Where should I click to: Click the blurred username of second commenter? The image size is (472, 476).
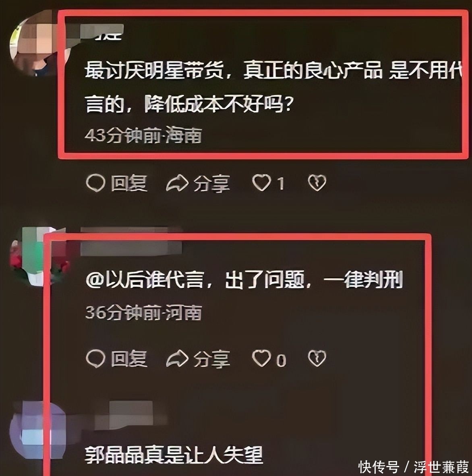[x=131, y=241]
